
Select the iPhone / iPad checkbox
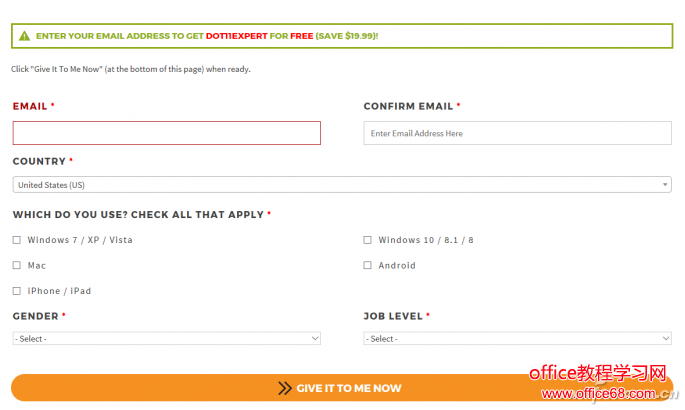tap(17, 291)
